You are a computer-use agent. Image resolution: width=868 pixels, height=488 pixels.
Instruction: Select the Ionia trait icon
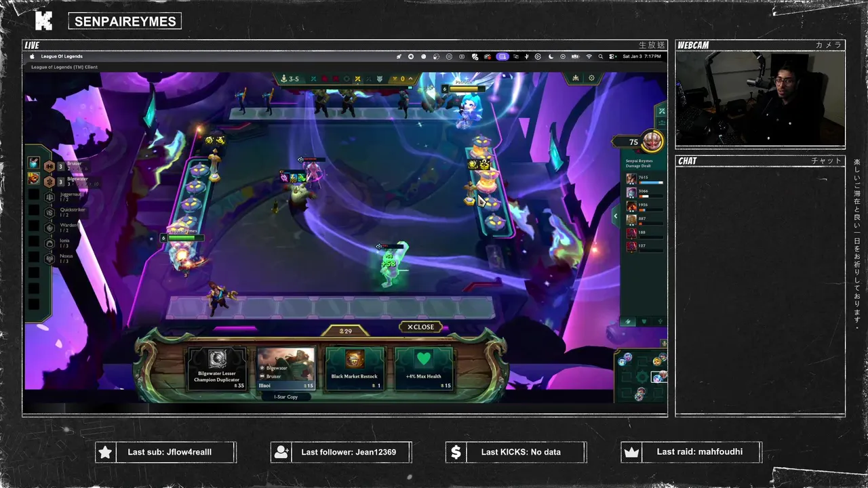click(x=50, y=243)
